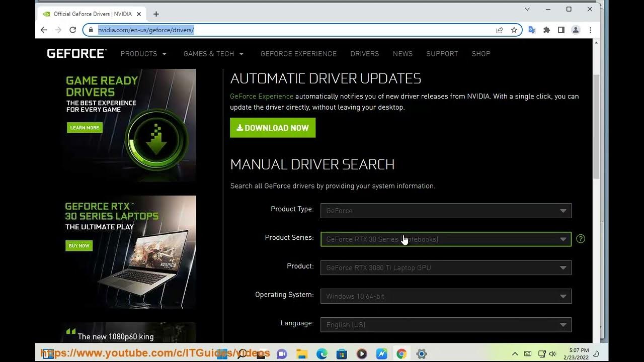Open the Support nav item
Viewport: 644px width, 362px height.
point(442,54)
